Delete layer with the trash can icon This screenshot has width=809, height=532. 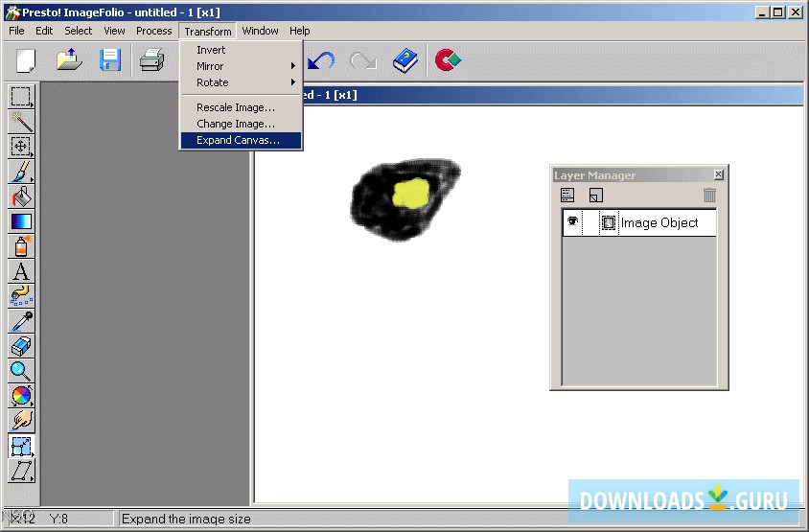(709, 195)
